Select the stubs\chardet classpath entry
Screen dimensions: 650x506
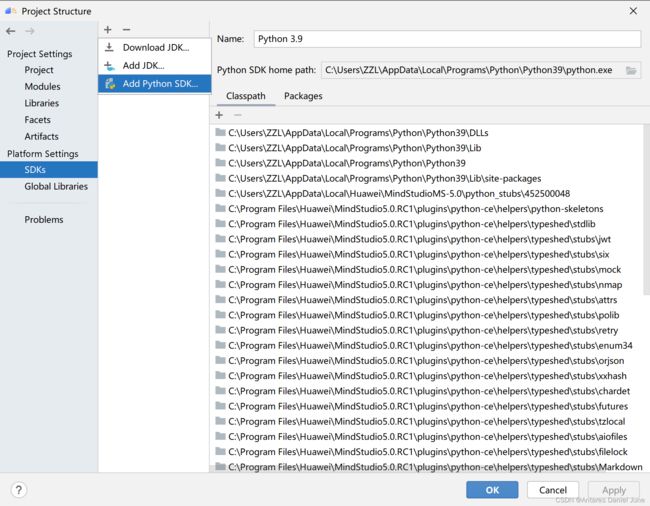(427, 391)
